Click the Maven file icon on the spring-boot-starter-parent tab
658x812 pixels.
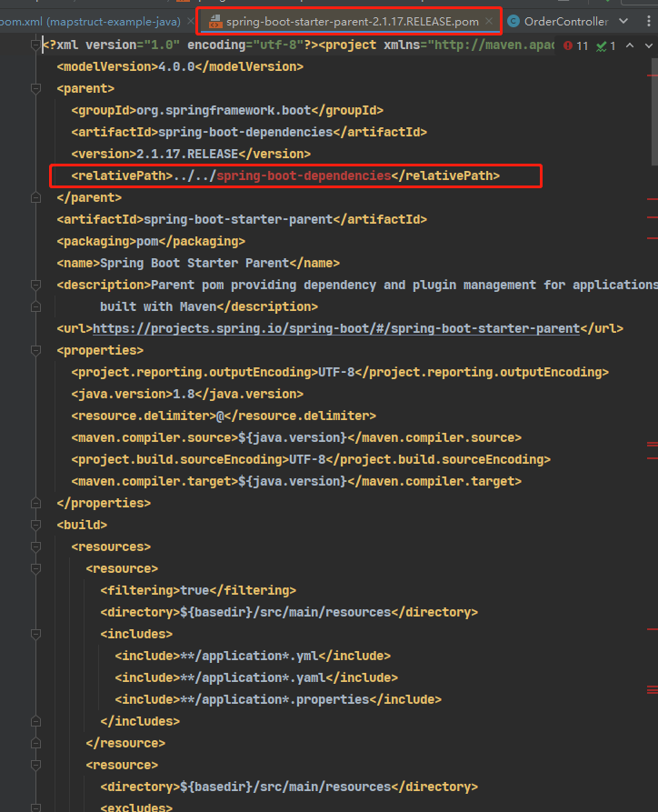[x=215, y=21]
